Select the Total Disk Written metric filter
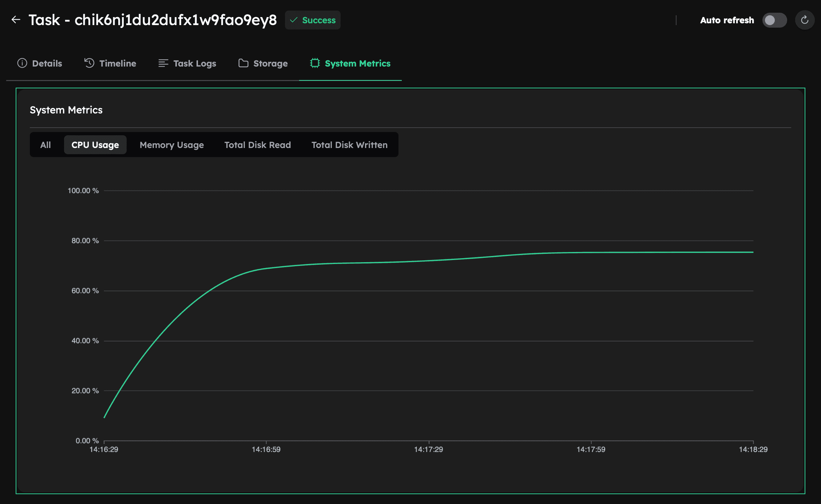Image resolution: width=821 pixels, height=504 pixels. tap(349, 145)
